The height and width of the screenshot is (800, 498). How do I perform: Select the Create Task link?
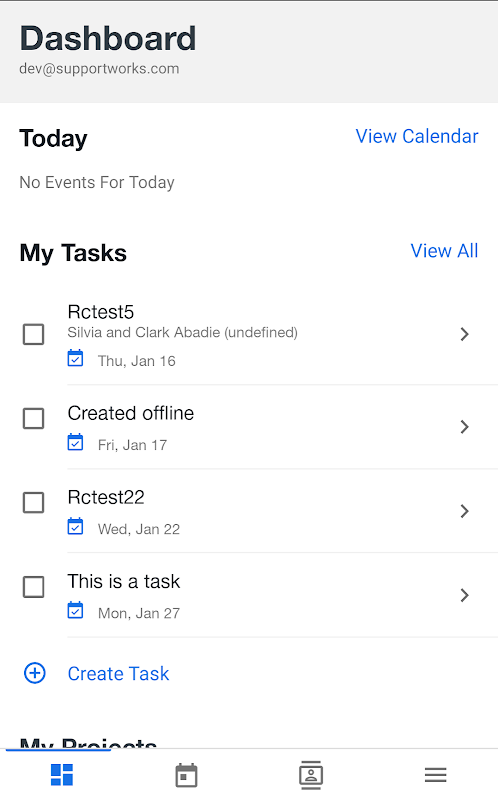118,673
